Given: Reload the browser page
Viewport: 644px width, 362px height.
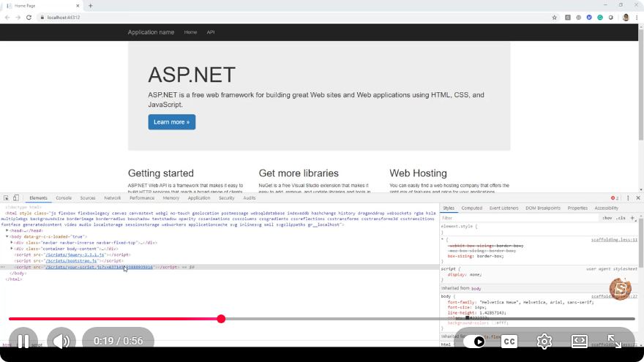Looking at the screenshot, I should pos(29,18).
